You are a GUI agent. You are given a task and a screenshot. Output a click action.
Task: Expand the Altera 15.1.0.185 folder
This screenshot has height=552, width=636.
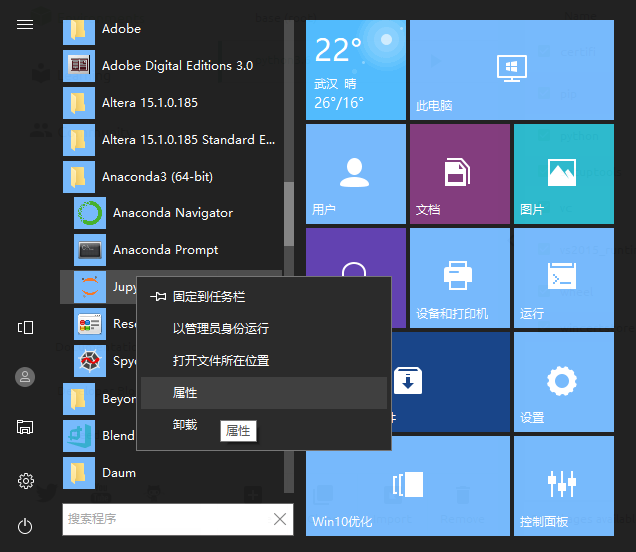[172, 103]
